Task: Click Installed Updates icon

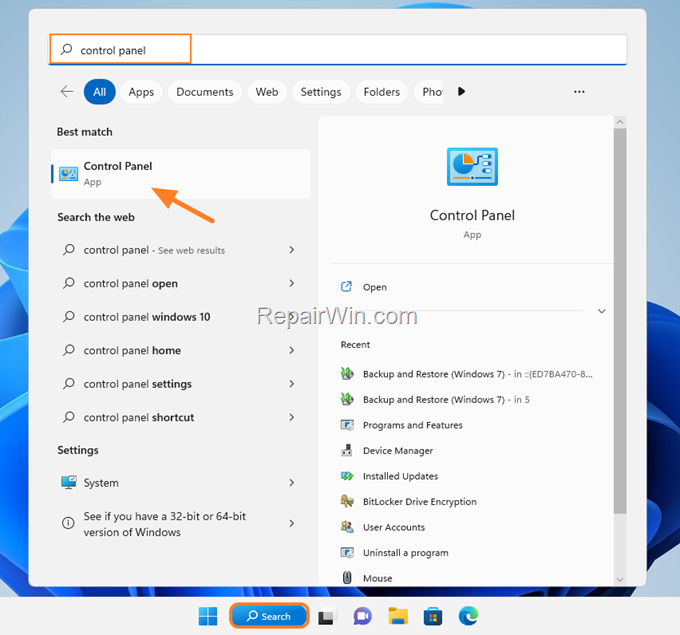Action: 347,476
